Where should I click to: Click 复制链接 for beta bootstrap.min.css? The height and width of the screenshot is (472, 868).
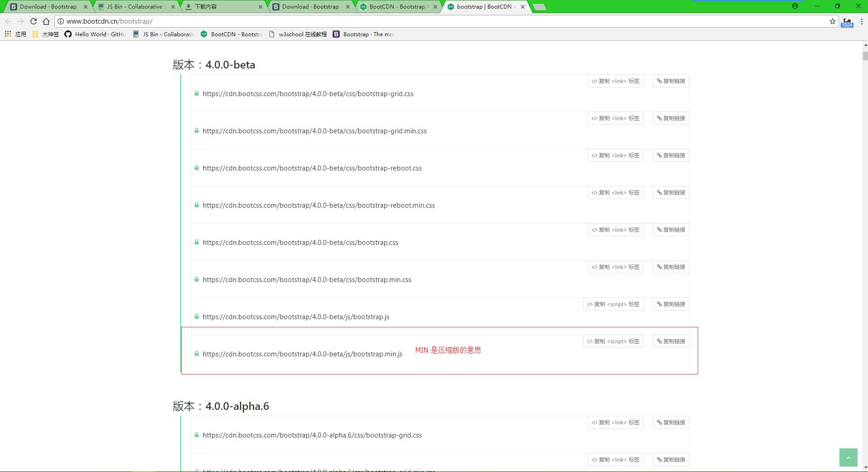click(671, 267)
